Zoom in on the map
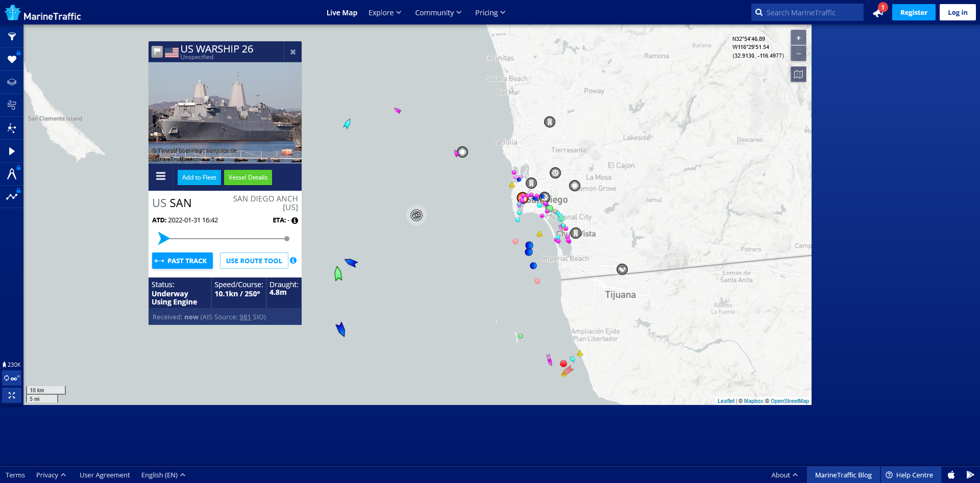Image resolution: width=980 pixels, height=483 pixels. click(799, 38)
